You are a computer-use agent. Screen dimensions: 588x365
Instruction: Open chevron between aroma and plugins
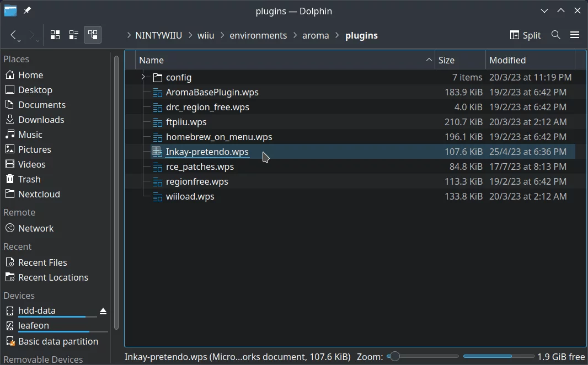point(337,35)
